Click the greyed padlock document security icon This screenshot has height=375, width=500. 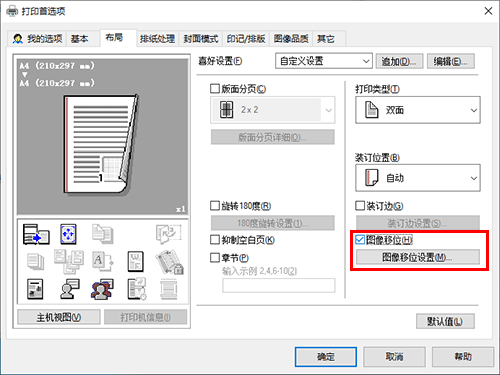(x=170, y=262)
